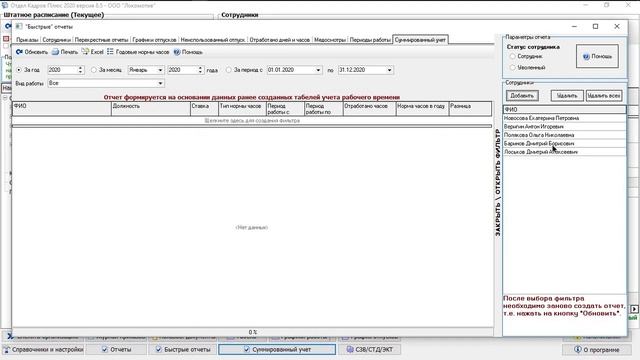
Task: Click the arrow button at right edge
Action: pyautogui.click(x=634, y=309)
